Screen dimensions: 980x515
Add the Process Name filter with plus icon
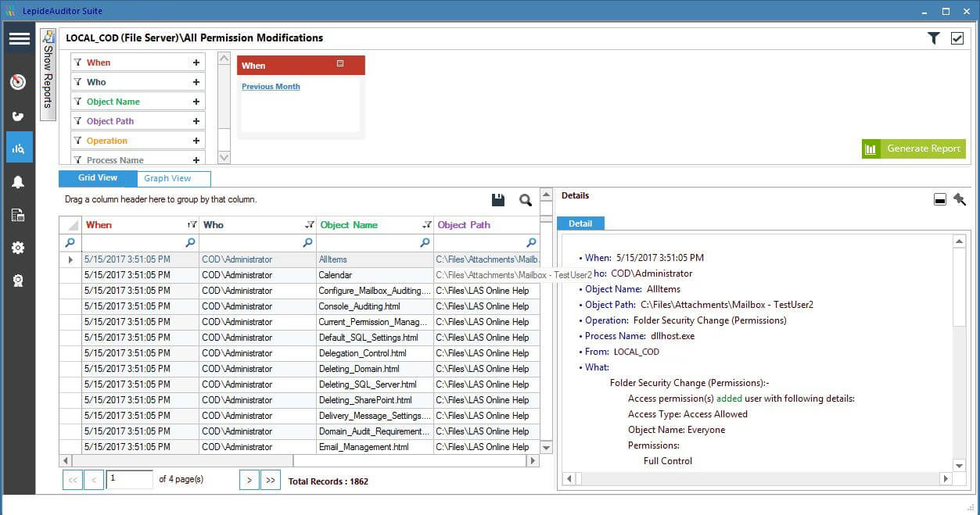(196, 159)
